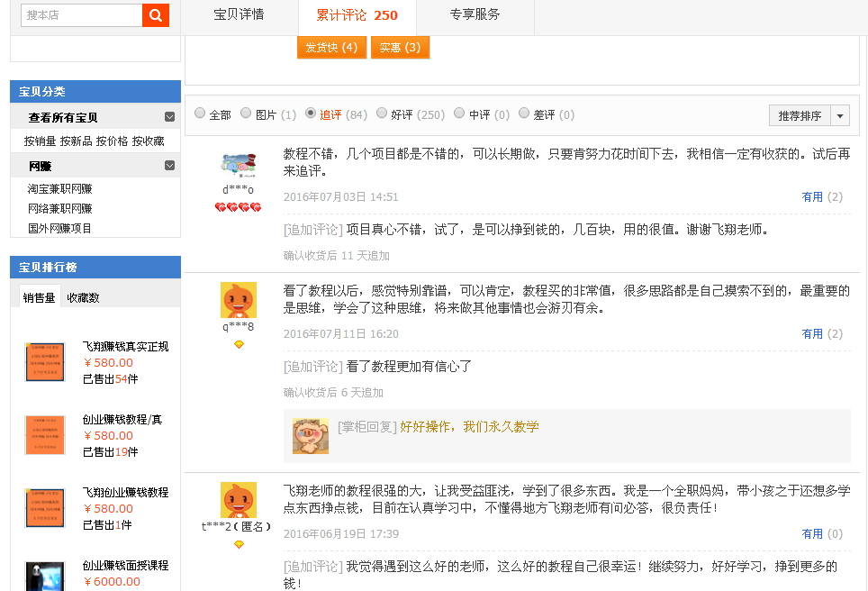The height and width of the screenshot is (591, 868).
Task: Click the yellow diamond badge under q***8
Action: pos(239,344)
